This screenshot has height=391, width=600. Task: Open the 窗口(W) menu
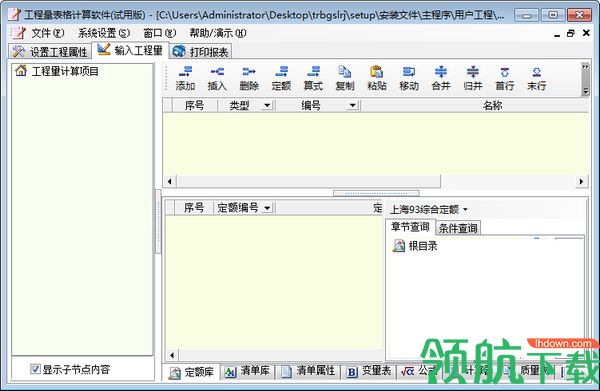tap(160, 33)
